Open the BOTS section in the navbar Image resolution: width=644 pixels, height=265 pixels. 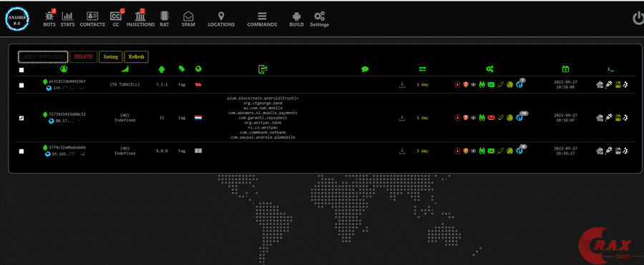(x=49, y=19)
